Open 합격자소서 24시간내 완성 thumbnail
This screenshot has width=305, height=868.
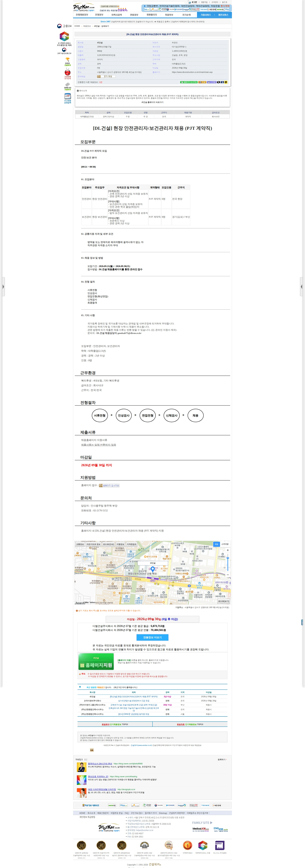coord(81,767)
